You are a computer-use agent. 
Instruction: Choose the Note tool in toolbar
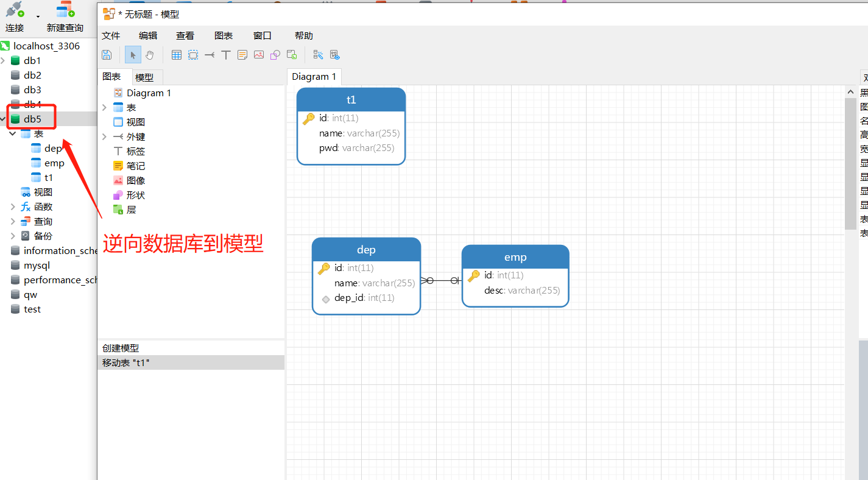(x=242, y=55)
